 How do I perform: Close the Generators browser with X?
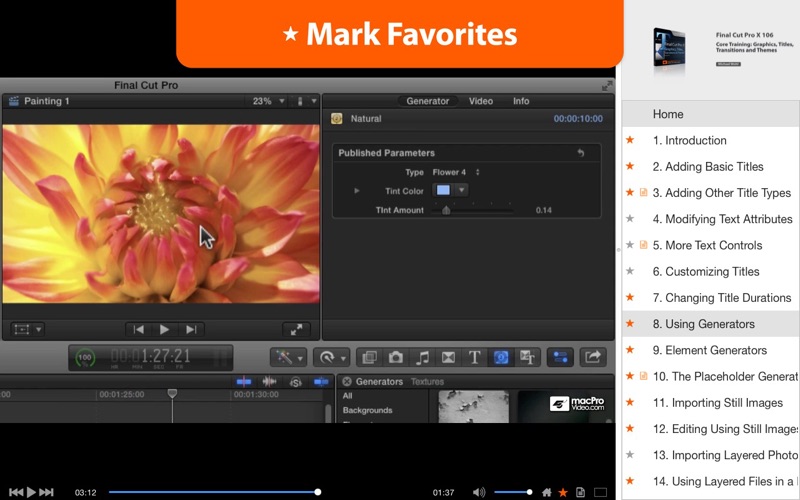pos(347,381)
